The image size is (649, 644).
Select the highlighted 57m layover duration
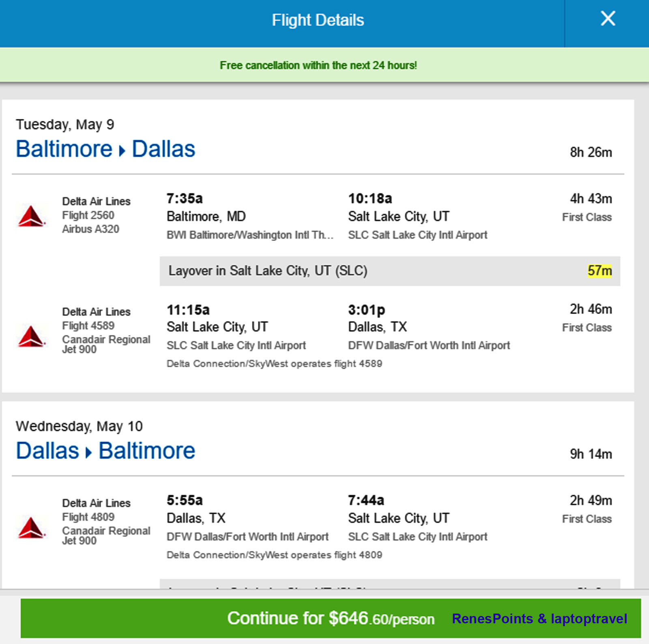pyautogui.click(x=600, y=270)
